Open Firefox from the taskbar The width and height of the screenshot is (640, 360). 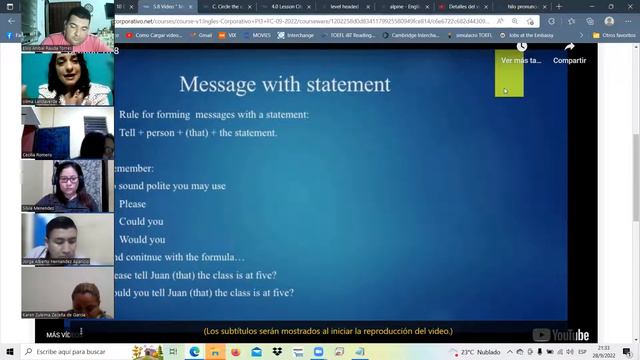(x=236, y=351)
